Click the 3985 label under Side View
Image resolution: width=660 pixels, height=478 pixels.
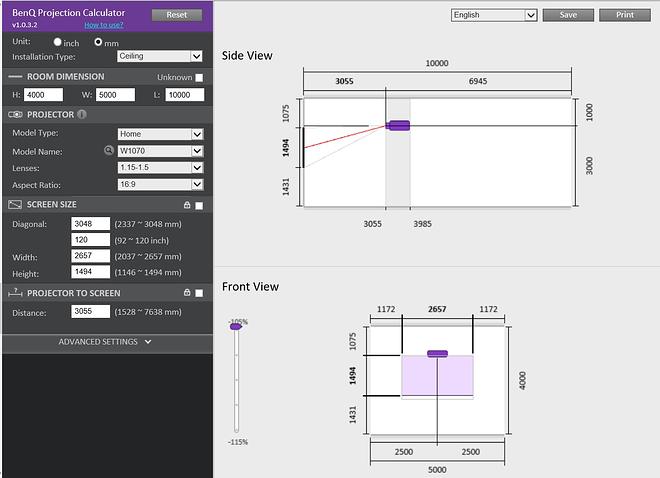[x=423, y=224]
